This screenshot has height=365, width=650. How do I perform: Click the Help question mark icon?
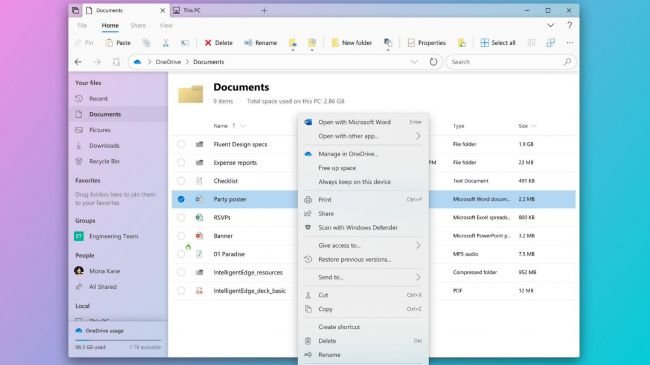pyautogui.click(x=570, y=25)
